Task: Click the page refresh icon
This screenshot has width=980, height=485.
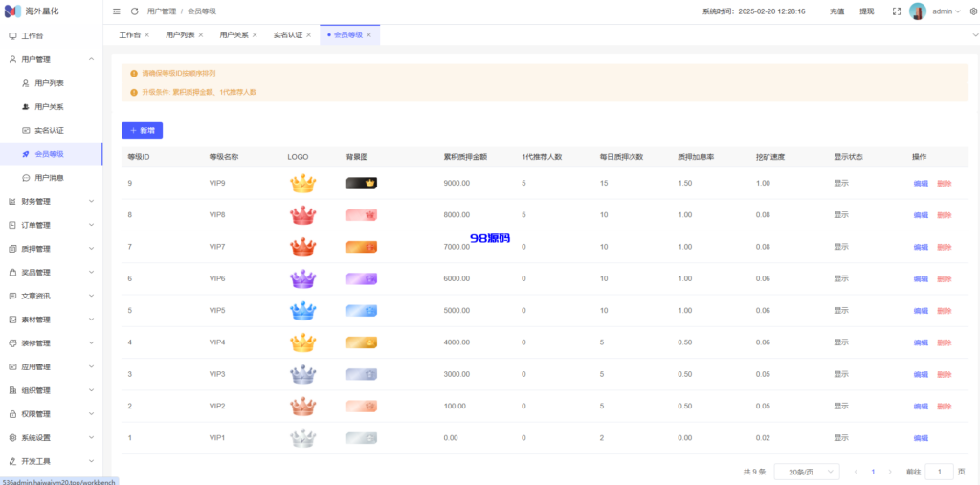Action: coord(134,11)
